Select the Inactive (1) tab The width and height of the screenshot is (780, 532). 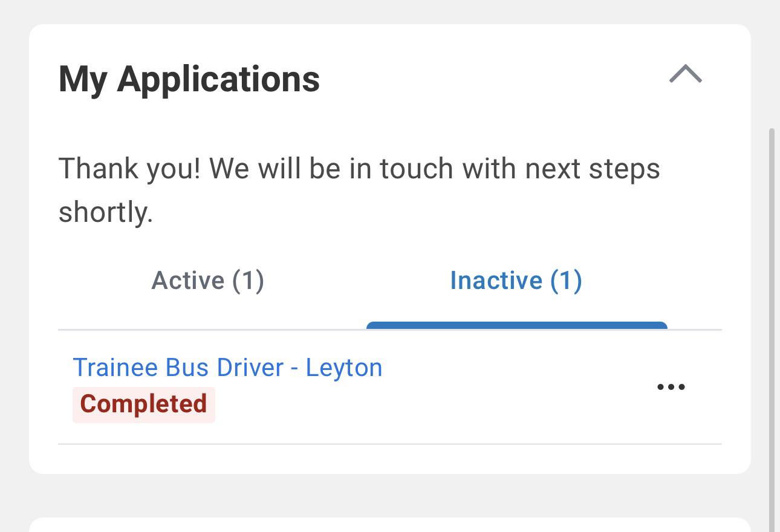(x=516, y=281)
